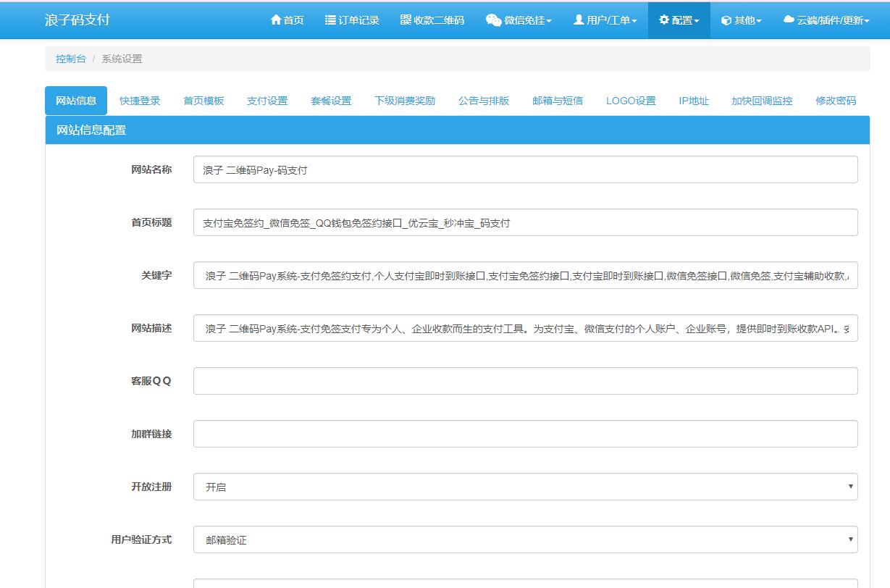Switch to the 网站信息 tab

76,101
